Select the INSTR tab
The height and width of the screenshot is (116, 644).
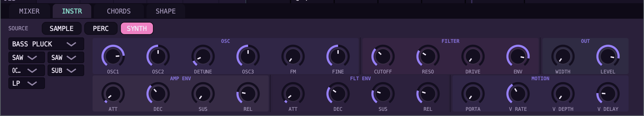[x=72, y=11]
